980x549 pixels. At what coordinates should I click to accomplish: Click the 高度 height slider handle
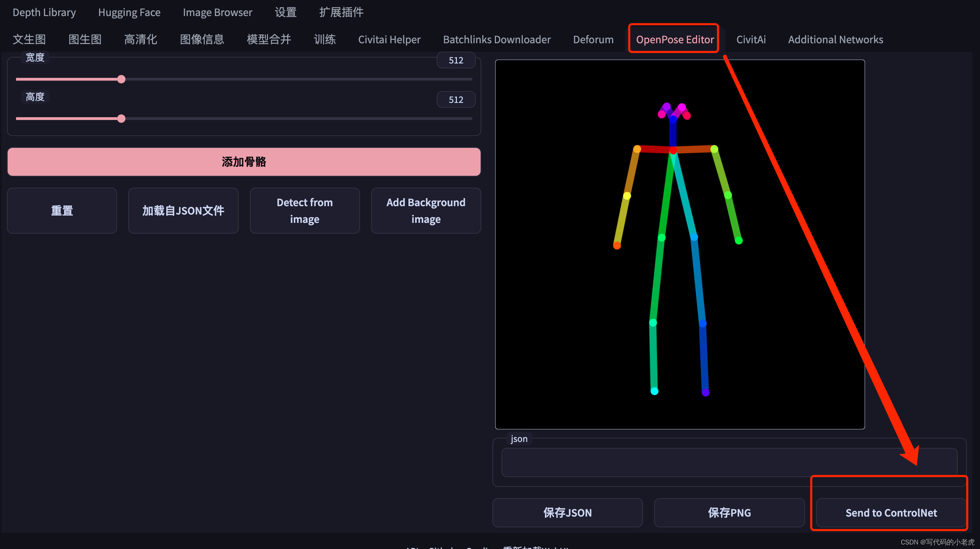click(121, 119)
